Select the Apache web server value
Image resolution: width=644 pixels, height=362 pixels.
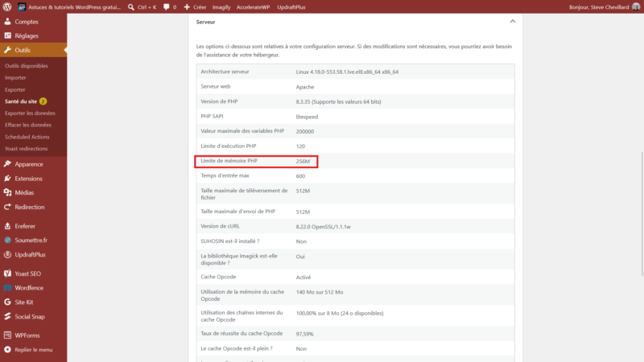pos(305,87)
